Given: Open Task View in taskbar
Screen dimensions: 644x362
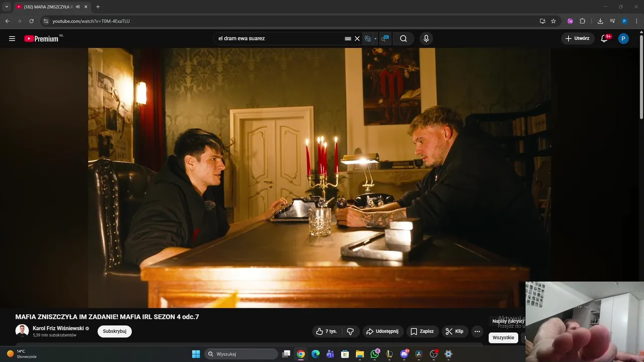Looking at the screenshot, I should [x=286, y=354].
